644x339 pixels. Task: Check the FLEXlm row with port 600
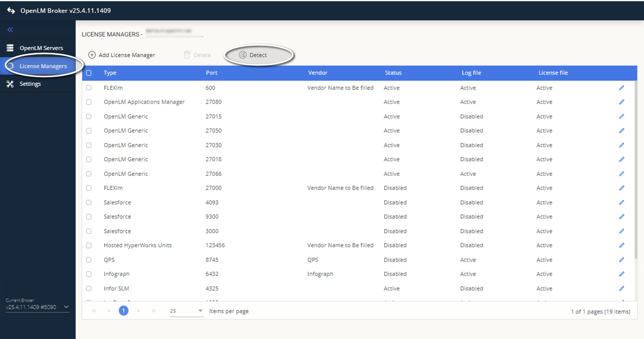[89, 87]
